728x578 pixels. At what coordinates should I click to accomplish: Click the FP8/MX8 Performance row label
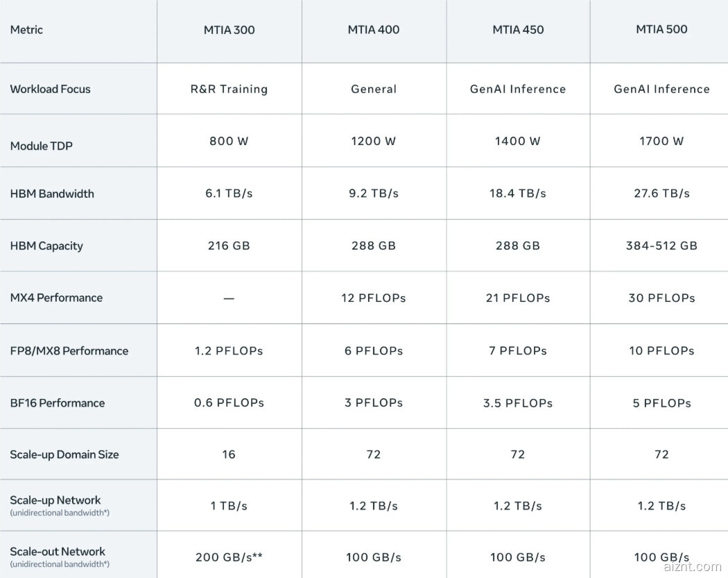[x=69, y=350]
